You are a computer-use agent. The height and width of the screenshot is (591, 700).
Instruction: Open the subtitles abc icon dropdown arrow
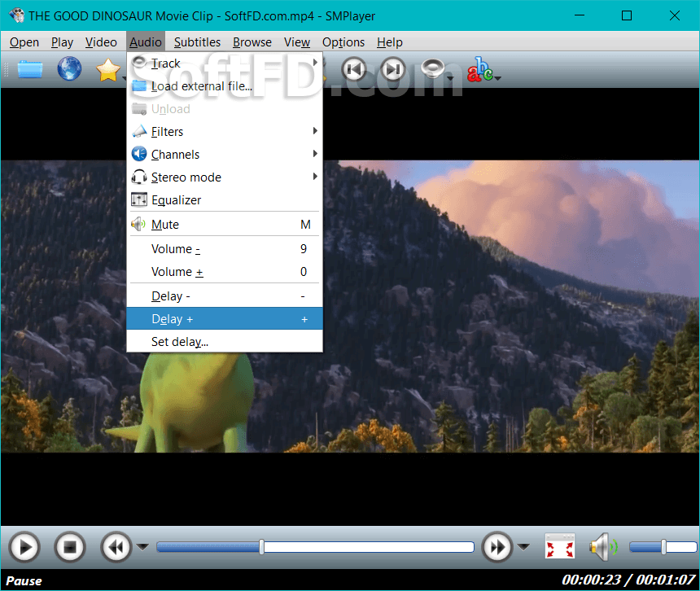[x=498, y=79]
